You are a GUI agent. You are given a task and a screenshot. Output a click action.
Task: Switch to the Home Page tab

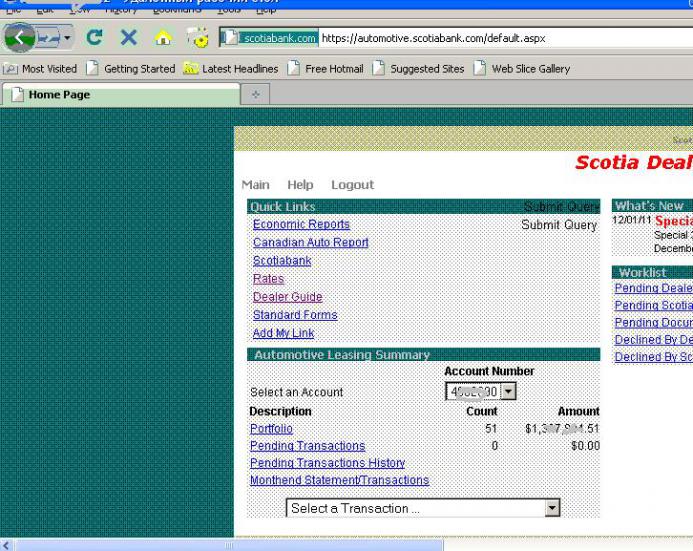pyautogui.click(x=120, y=94)
